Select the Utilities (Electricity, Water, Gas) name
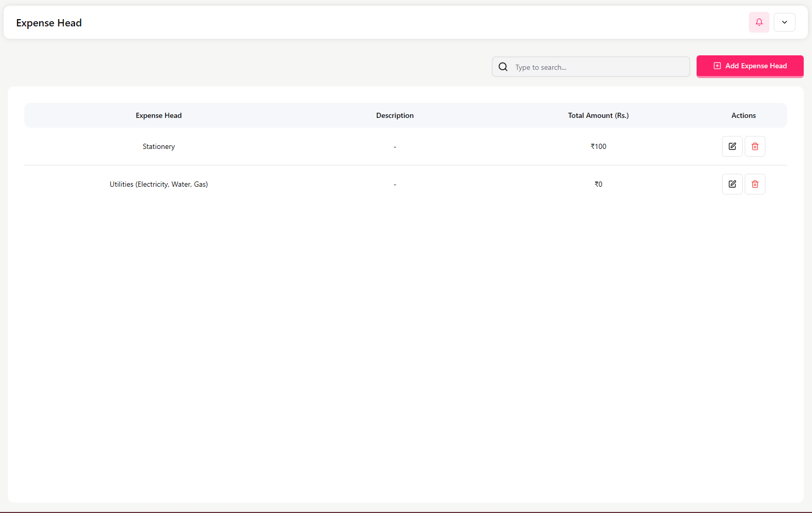The image size is (812, 513). (x=158, y=184)
